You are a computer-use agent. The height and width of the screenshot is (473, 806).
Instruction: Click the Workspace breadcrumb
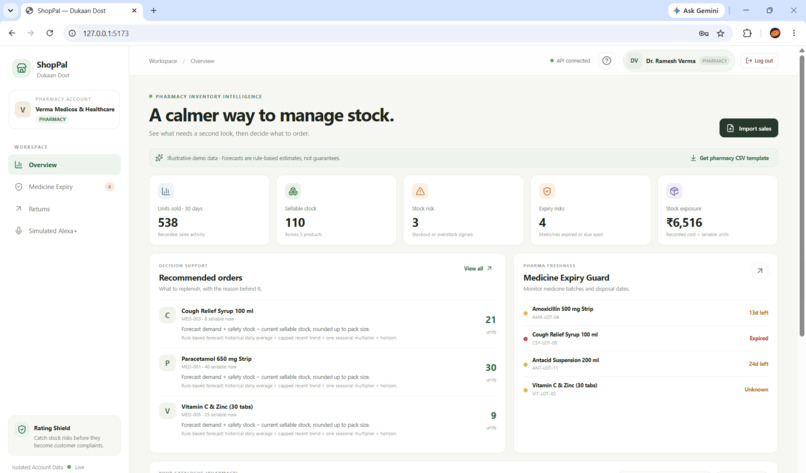pyautogui.click(x=163, y=61)
